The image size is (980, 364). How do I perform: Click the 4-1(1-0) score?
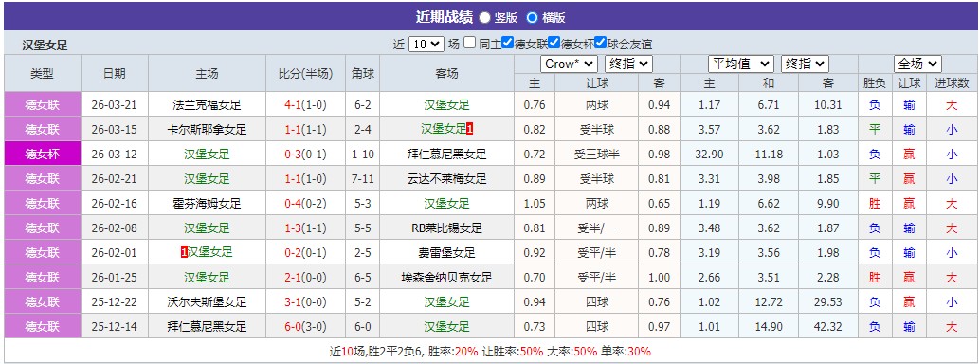pos(305,105)
